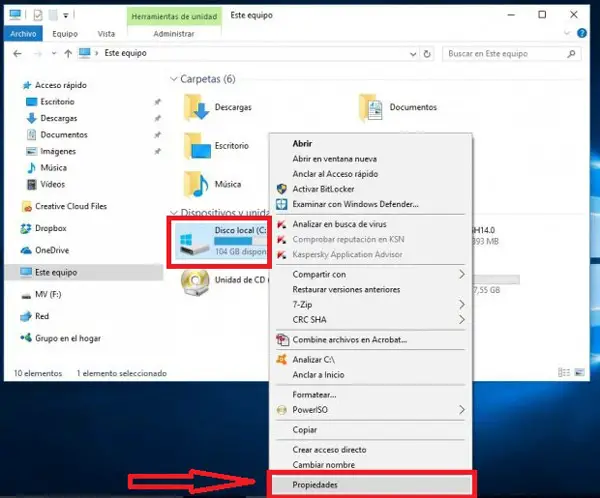Click the Buscar en Este equipo field
Viewport: 600px width, 498px height.
click(511, 54)
